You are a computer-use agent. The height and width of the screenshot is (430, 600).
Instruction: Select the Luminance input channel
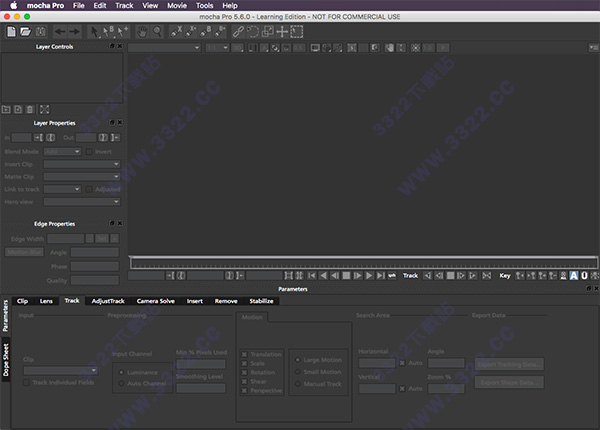(x=121, y=372)
